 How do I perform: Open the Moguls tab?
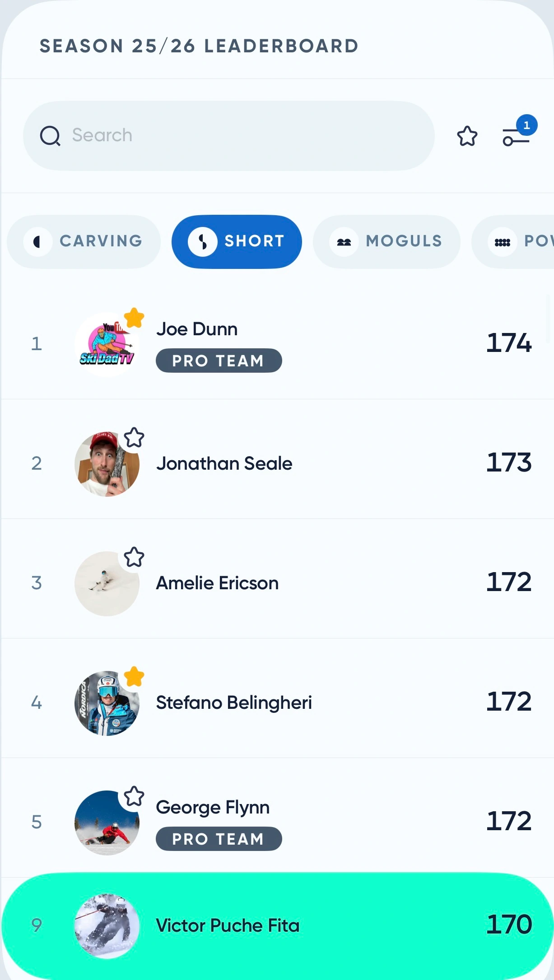[386, 241]
